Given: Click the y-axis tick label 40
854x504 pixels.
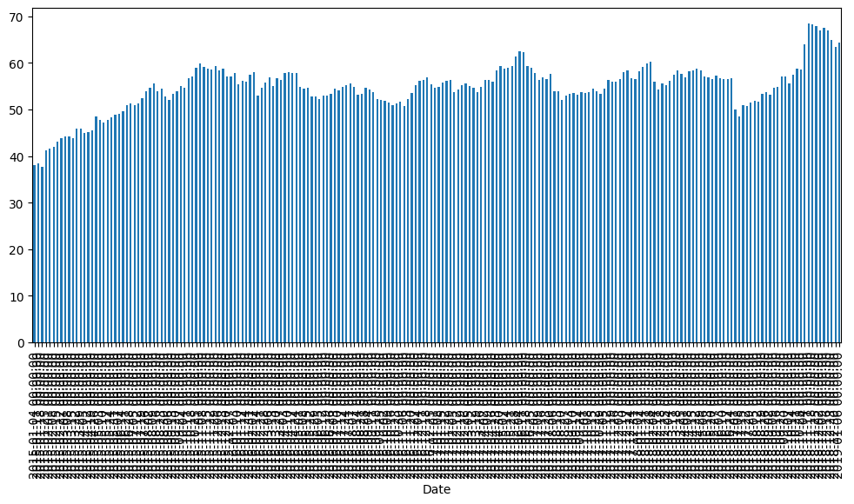Looking at the screenshot, I should click(16, 156).
